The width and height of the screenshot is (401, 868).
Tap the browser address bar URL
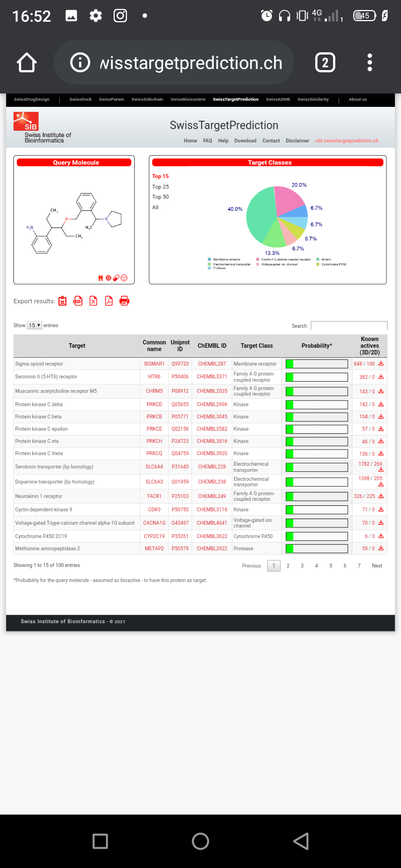(x=191, y=63)
